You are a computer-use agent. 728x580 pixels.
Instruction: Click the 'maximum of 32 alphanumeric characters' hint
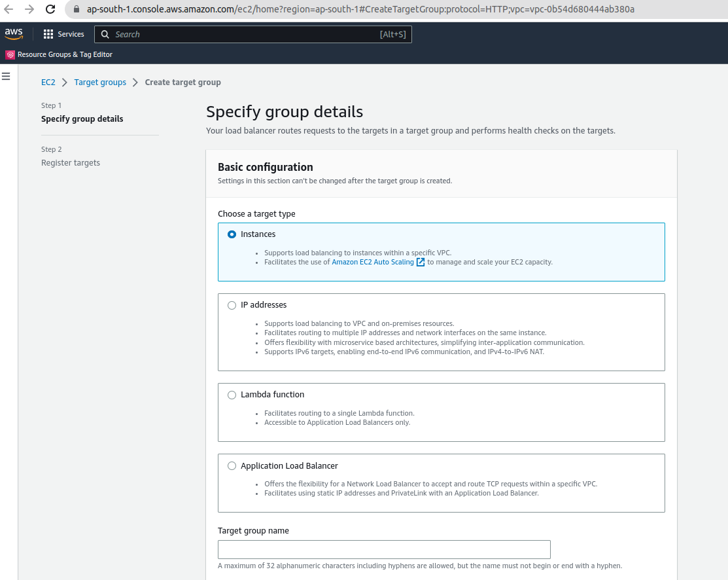point(420,566)
